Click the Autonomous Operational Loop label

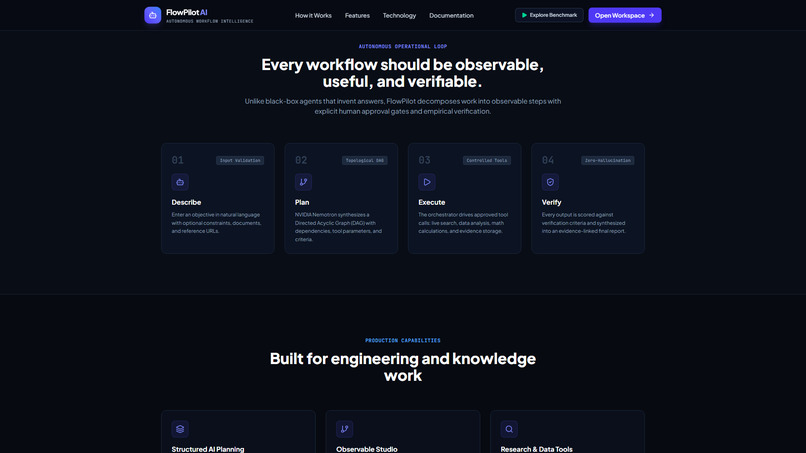(403, 46)
